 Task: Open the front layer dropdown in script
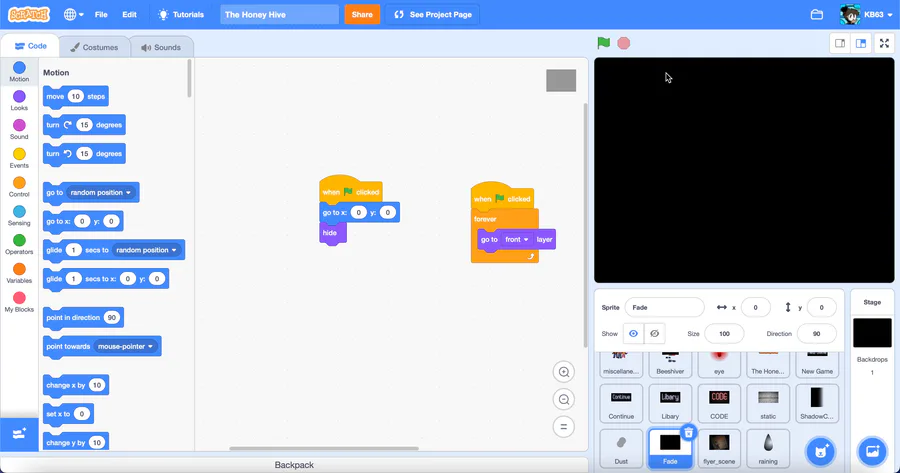tap(517, 239)
